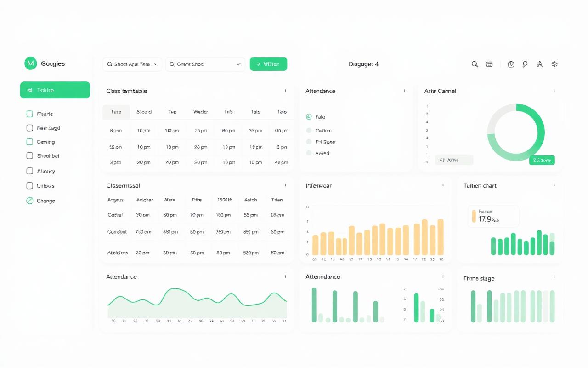The image size is (588, 368).
Task: Click the Gorgies app name
Action: pos(53,64)
